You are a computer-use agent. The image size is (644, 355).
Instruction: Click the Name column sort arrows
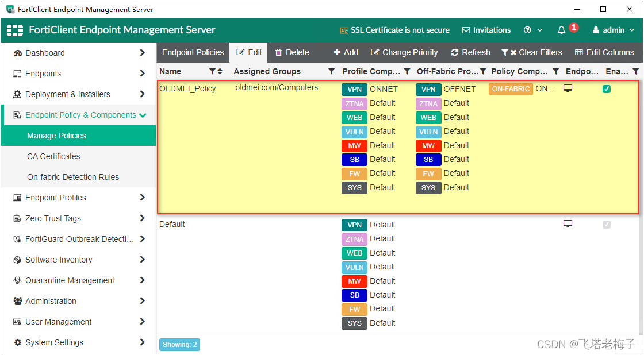click(220, 71)
